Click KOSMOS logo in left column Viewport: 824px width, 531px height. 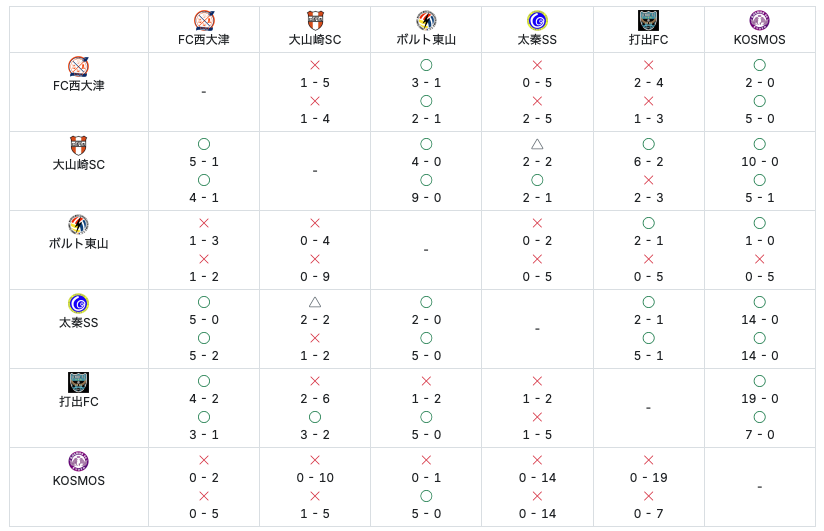[x=78, y=462]
